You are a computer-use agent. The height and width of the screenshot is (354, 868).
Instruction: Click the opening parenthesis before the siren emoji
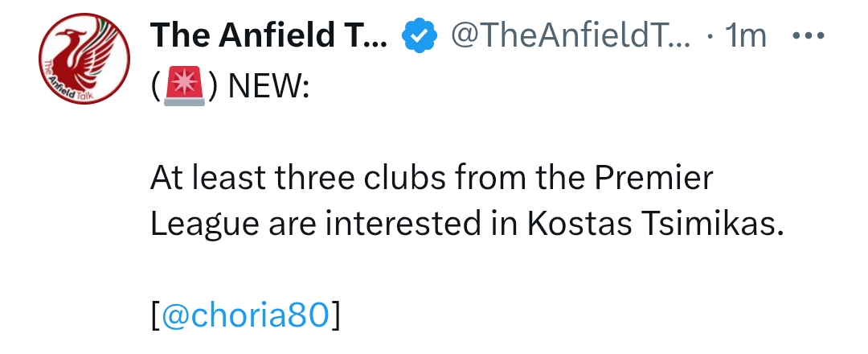(x=157, y=87)
